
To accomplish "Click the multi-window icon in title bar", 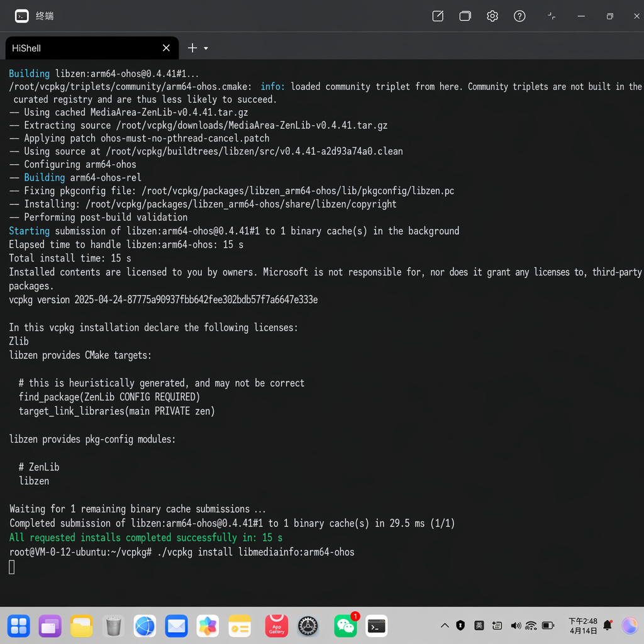I will pyautogui.click(x=465, y=16).
